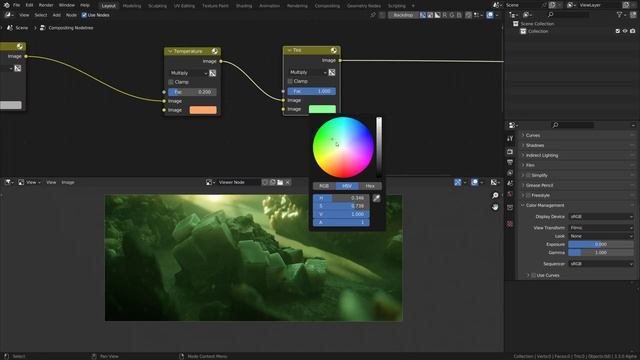Click the Temperature node preview sphere icon

click(x=215, y=51)
